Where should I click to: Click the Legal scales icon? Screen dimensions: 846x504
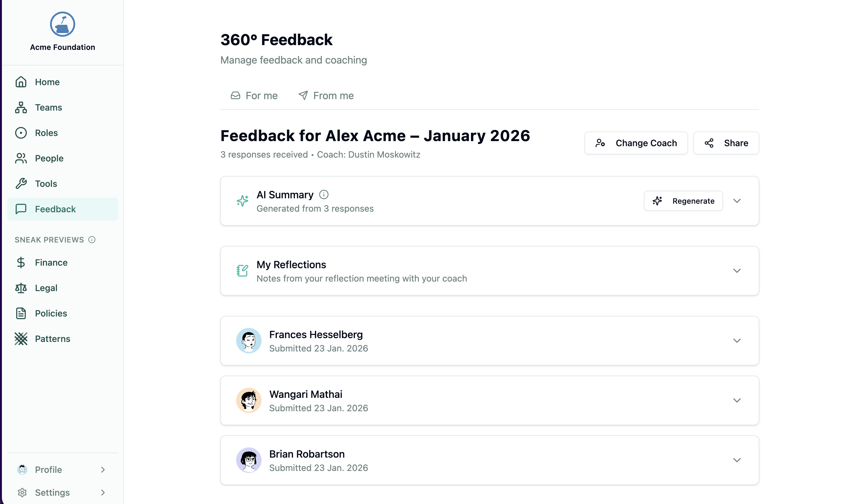point(21,288)
